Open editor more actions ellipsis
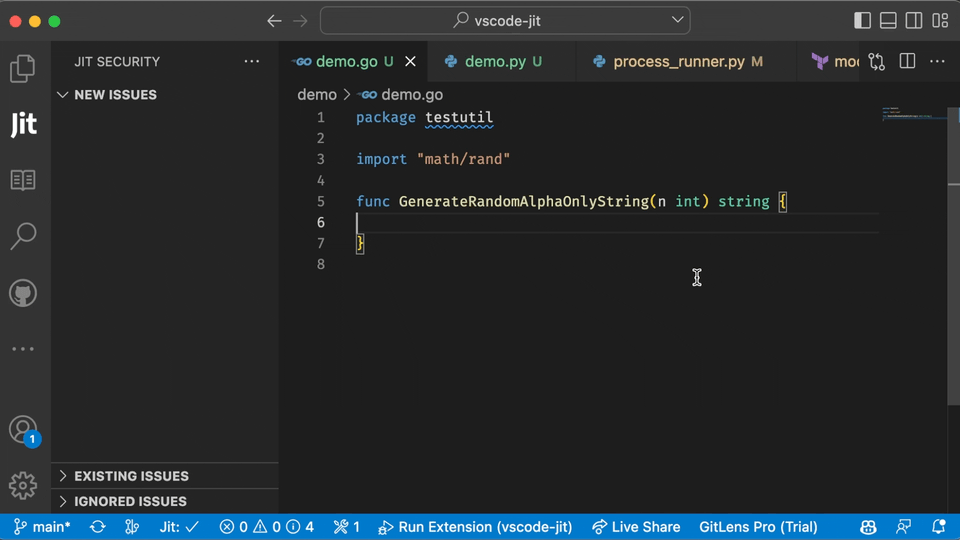Viewport: 960px width, 540px height. [x=937, y=61]
